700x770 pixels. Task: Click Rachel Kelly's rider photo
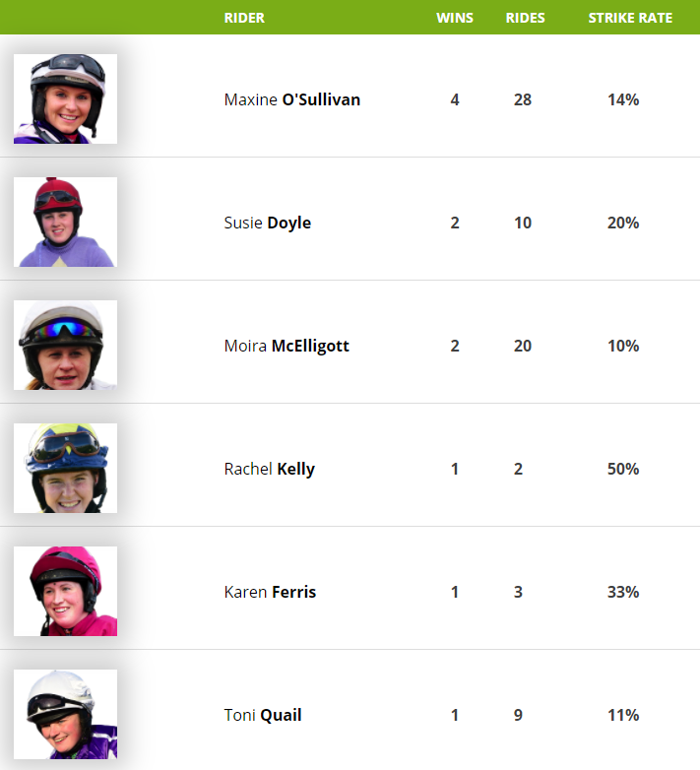tap(65, 469)
